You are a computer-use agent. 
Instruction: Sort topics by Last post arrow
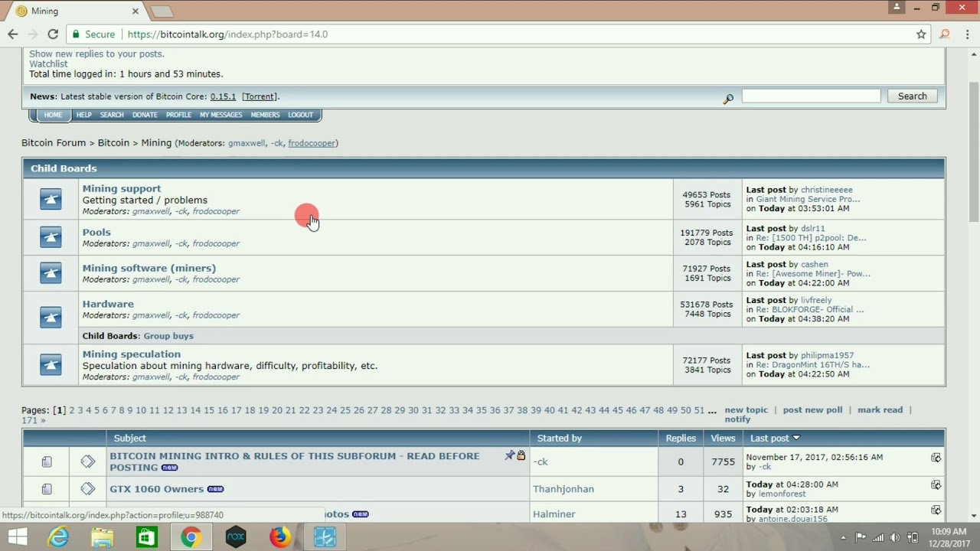click(x=796, y=438)
